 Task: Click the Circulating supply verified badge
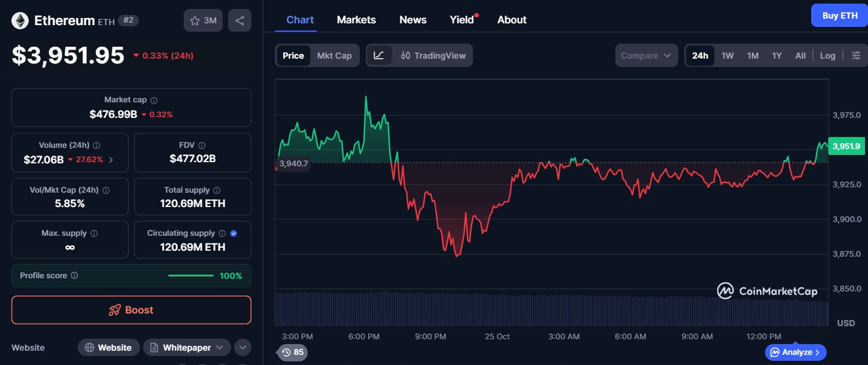233,233
